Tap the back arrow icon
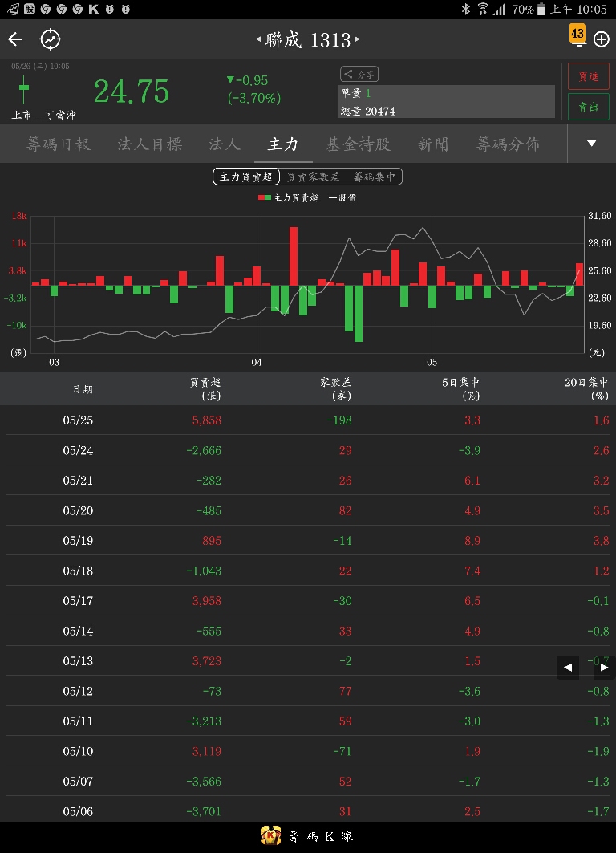Screen dimensions: 616x853 [16, 39]
